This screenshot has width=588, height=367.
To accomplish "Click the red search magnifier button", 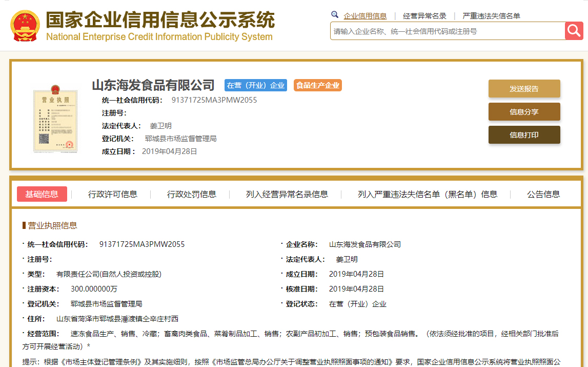I will (574, 31).
